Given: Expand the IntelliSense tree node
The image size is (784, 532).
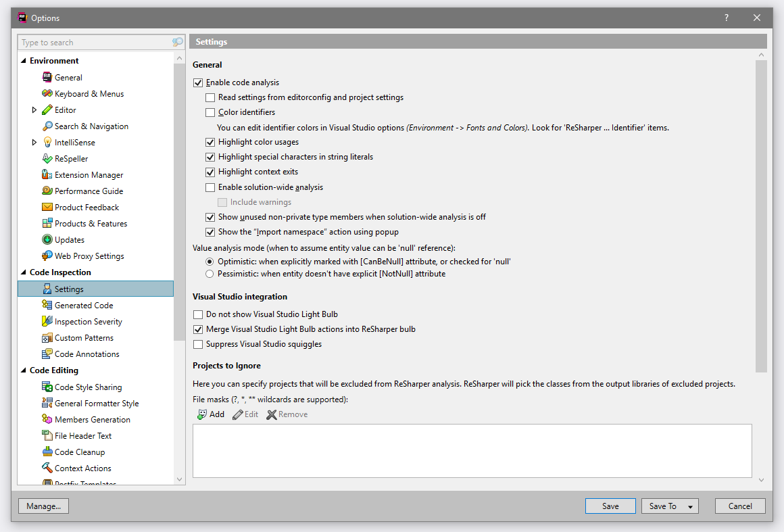Looking at the screenshot, I should (34, 143).
